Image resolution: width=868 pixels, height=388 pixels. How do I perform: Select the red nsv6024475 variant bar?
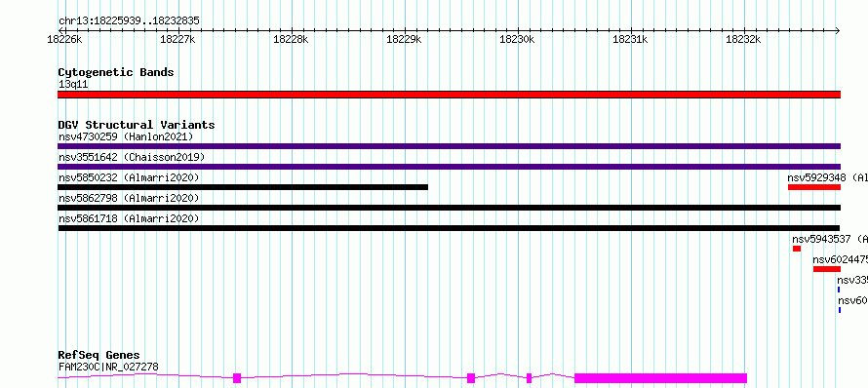pos(827,269)
